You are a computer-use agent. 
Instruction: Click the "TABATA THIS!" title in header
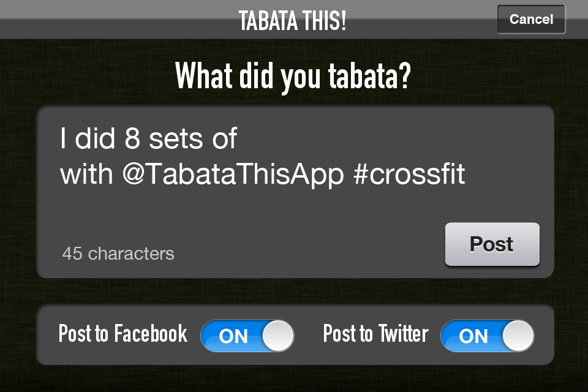[292, 21]
